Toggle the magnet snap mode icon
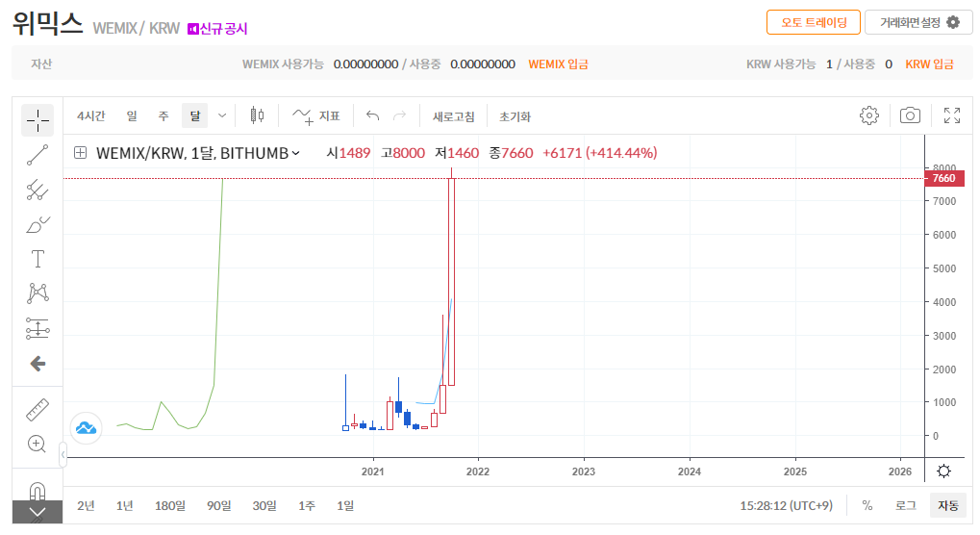The image size is (980, 535). [x=38, y=491]
